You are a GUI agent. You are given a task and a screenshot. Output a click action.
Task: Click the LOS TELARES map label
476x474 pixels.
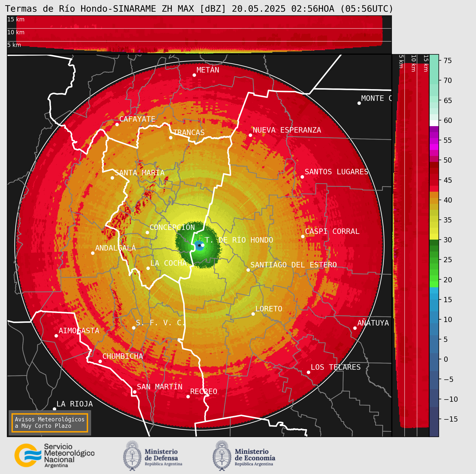pos(336,367)
